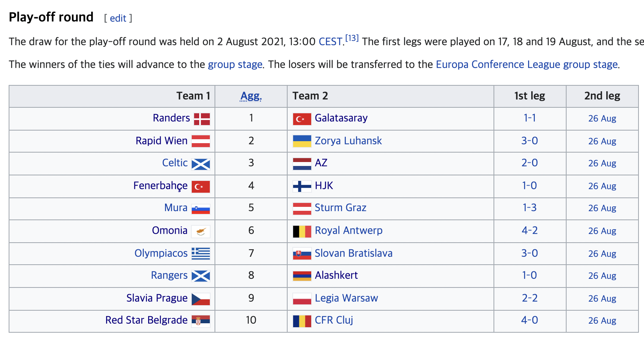Click the Czech flag beside Slavia Prague

click(x=201, y=299)
